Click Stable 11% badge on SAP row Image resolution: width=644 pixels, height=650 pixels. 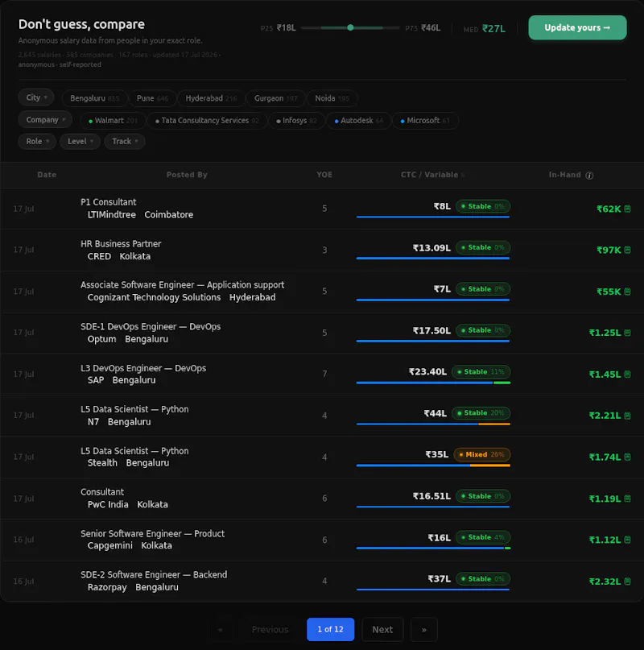(x=481, y=372)
